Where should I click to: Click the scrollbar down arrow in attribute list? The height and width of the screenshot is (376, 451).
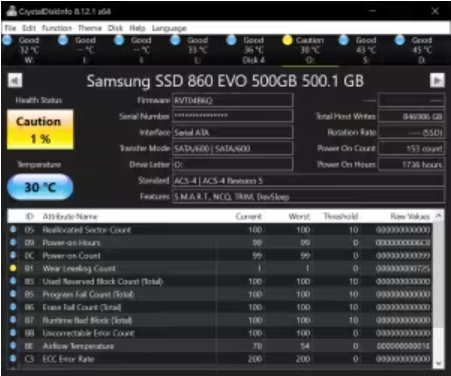click(439, 363)
